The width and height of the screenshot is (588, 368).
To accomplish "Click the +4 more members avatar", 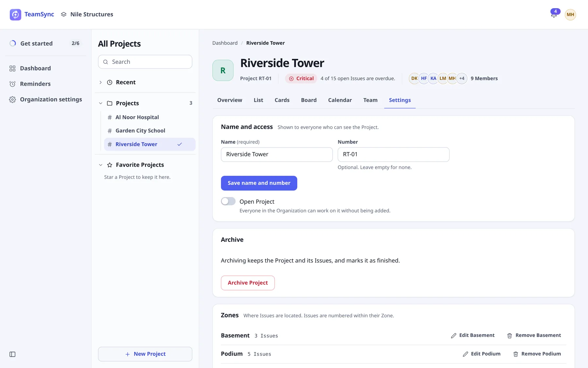I will click(x=462, y=79).
